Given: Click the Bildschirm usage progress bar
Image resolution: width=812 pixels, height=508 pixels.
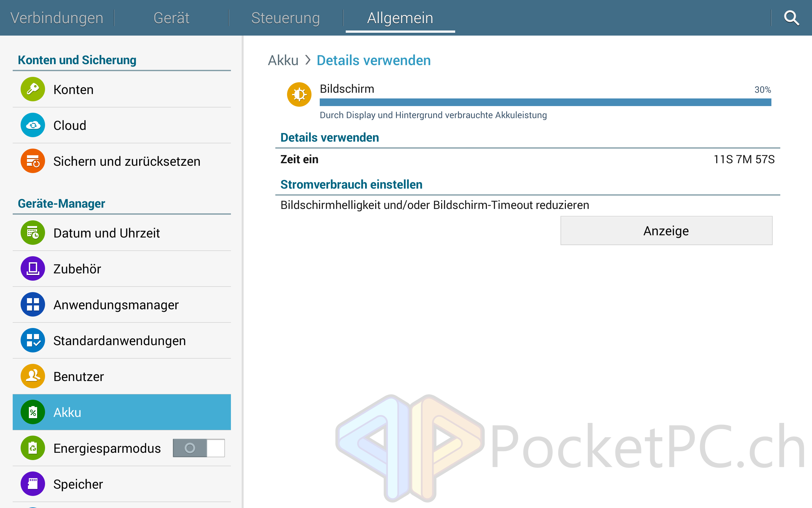Looking at the screenshot, I should coord(546,102).
